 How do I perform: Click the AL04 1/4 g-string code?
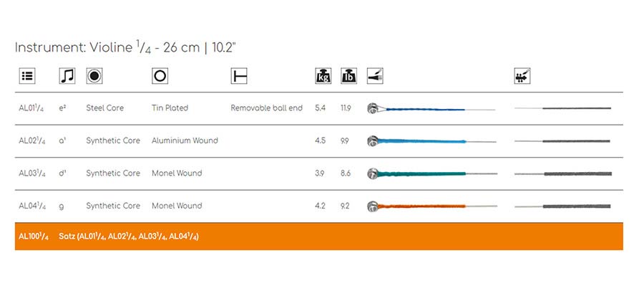coord(32,206)
